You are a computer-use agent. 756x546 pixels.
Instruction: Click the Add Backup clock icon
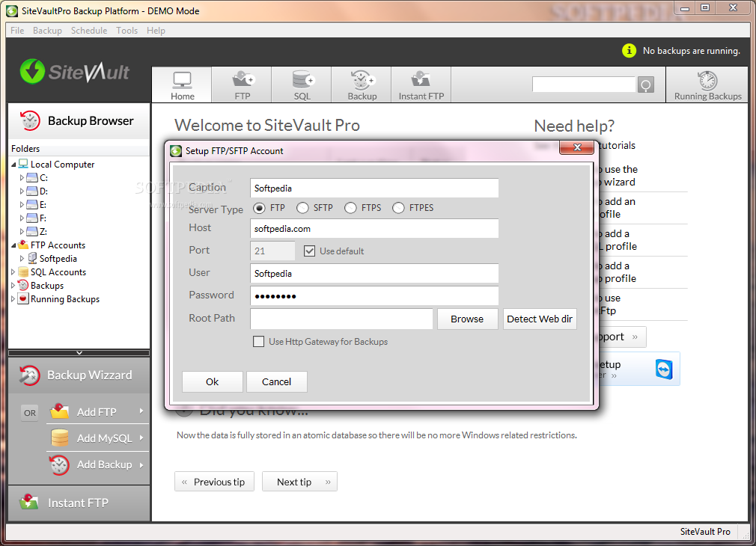point(59,464)
